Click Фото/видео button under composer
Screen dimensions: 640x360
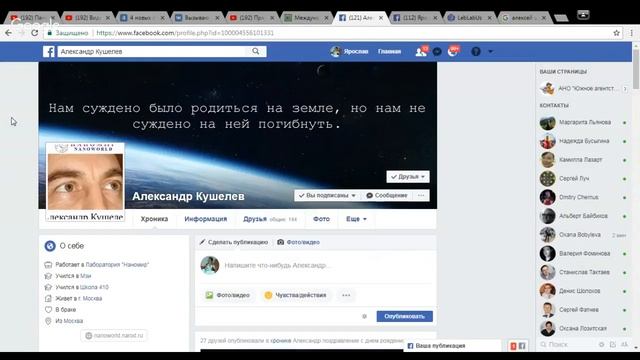228,295
